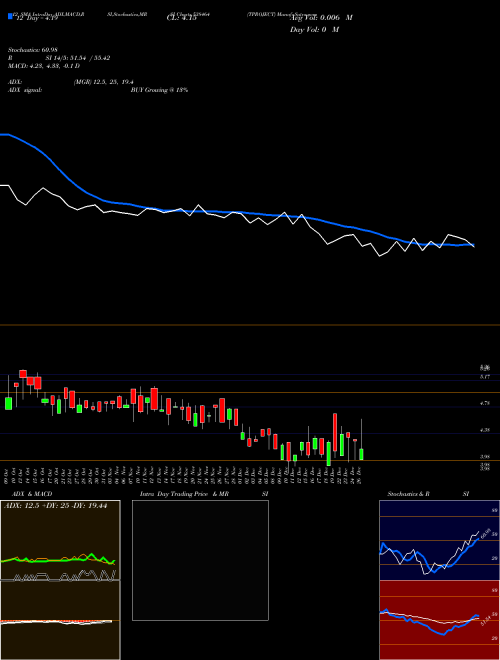Click the 'ADX signal:' label

[x=25, y=90]
